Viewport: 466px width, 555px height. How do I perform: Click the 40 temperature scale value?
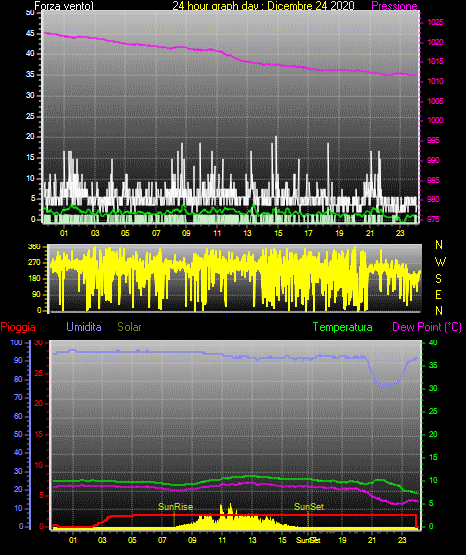coord(433,343)
